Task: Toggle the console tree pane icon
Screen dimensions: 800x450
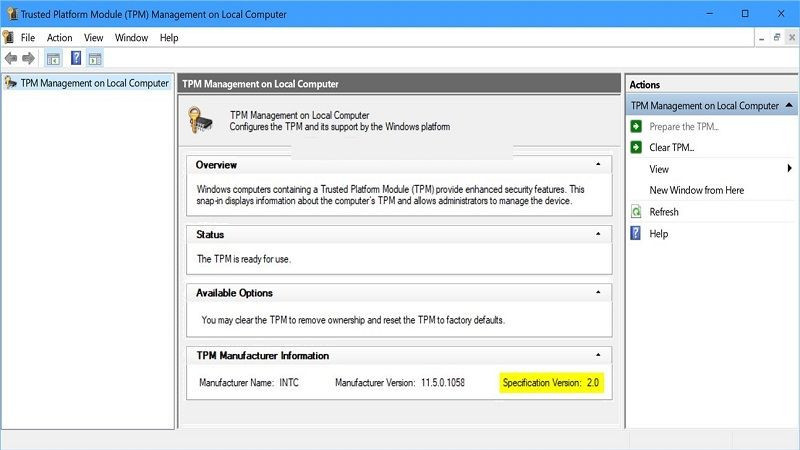Action: [x=53, y=59]
